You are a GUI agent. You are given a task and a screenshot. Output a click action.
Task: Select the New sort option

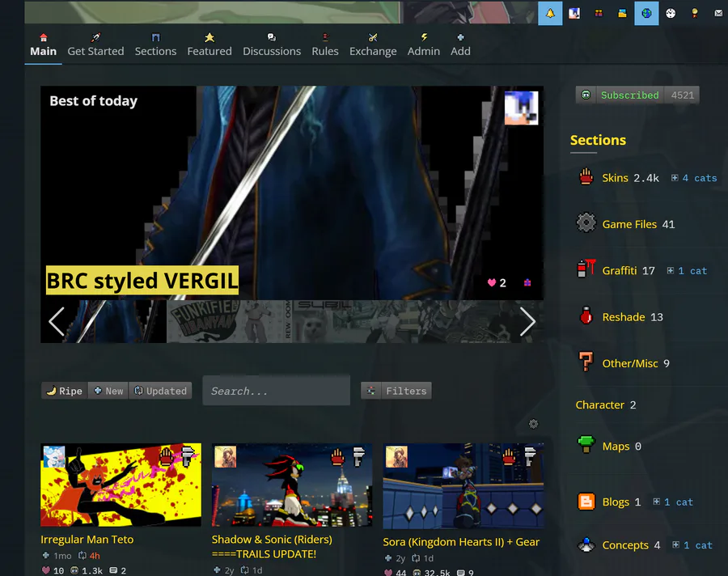pyautogui.click(x=108, y=391)
